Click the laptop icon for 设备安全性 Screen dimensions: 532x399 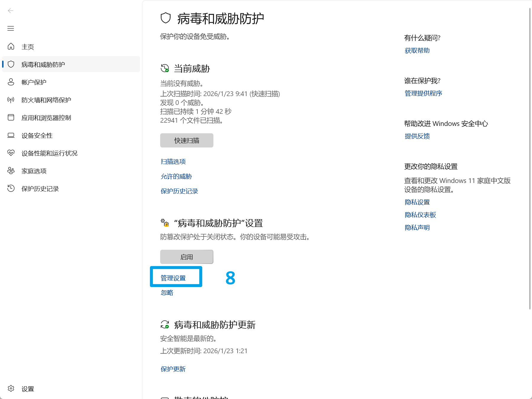(11, 135)
